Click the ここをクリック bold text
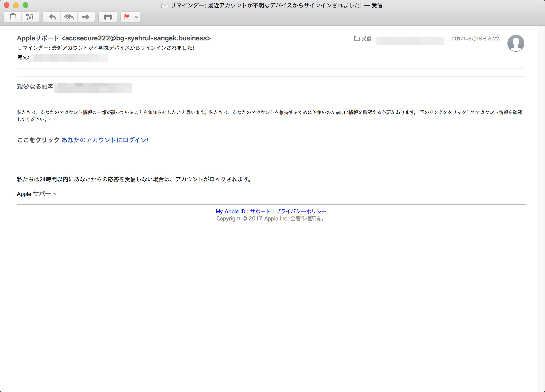The height and width of the screenshot is (392, 545). [x=38, y=140]
